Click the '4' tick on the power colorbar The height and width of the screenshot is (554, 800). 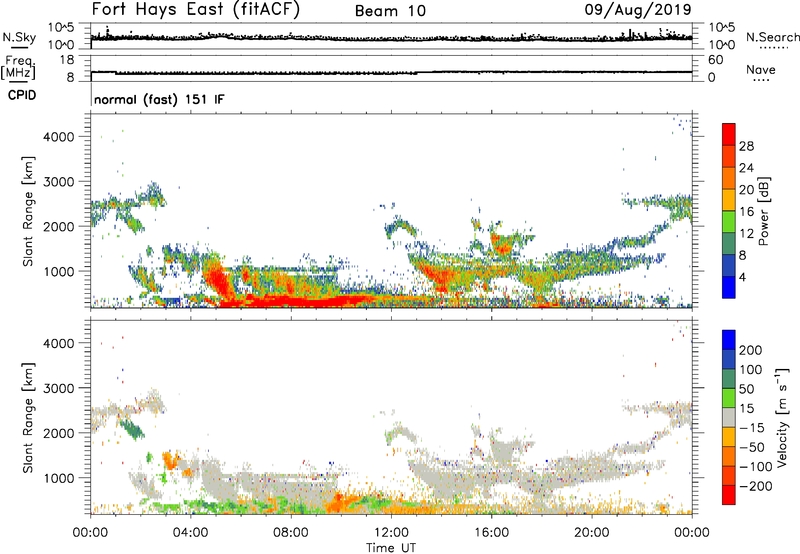click(743, 277)
